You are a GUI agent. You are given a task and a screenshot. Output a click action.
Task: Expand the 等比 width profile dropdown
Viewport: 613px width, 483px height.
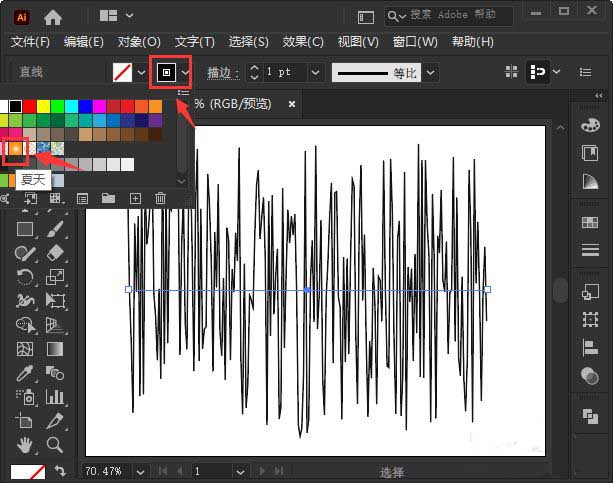[x=430, y=72]
